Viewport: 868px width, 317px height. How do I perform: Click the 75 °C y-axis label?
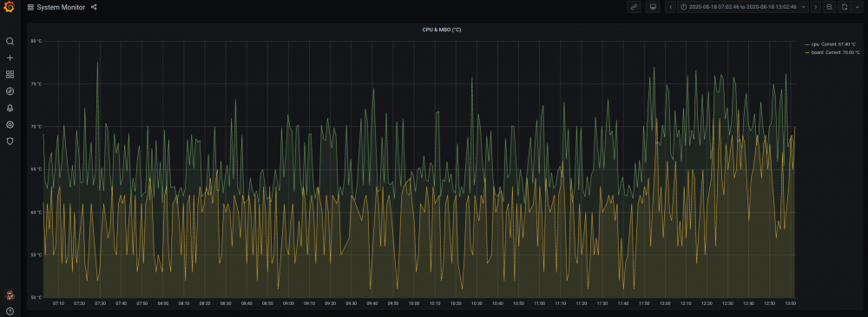pos(36,83)
